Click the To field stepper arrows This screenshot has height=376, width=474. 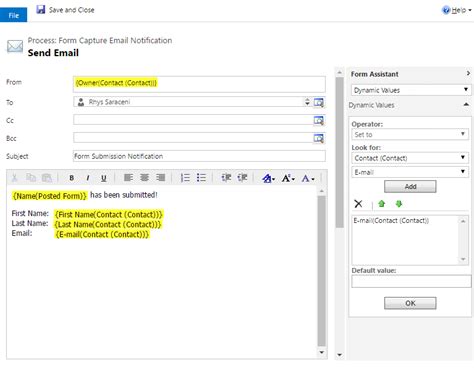click(x=307, y=102)
